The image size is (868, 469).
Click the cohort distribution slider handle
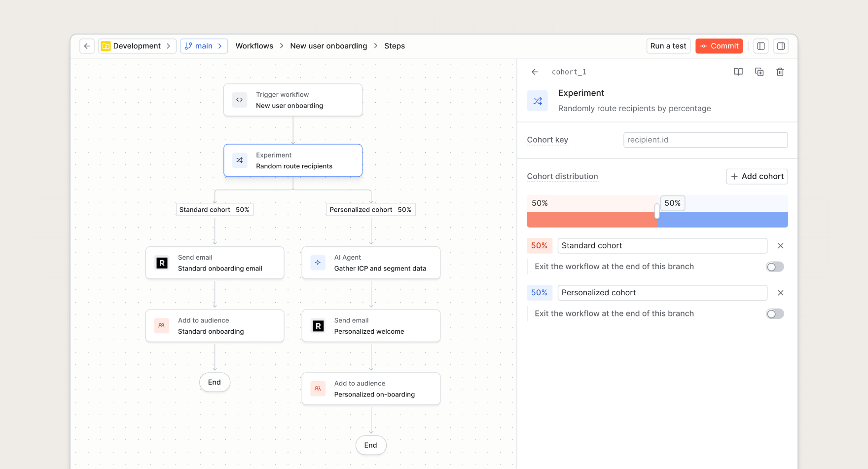pyautogui.click(x=657, y=211)
